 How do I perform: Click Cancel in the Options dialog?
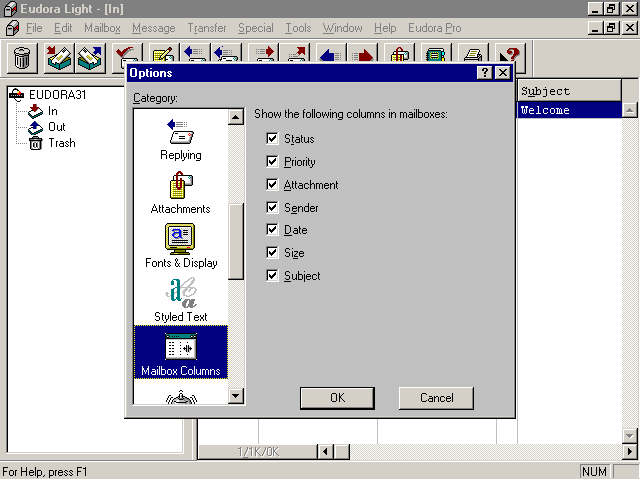436,398
